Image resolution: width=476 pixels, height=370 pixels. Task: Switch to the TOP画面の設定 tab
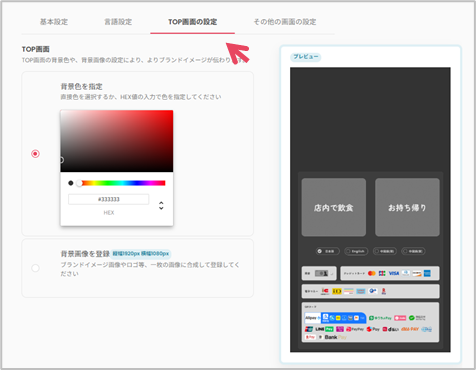[x=193, y=22]
